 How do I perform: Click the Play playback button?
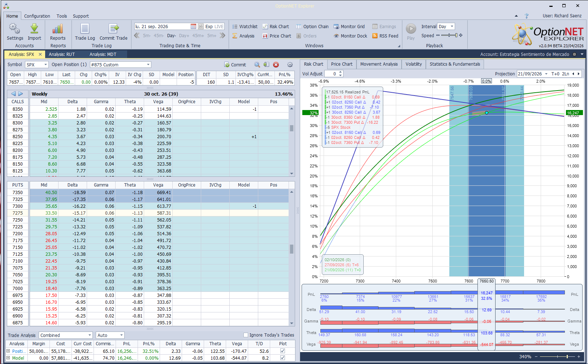point(411,32)
